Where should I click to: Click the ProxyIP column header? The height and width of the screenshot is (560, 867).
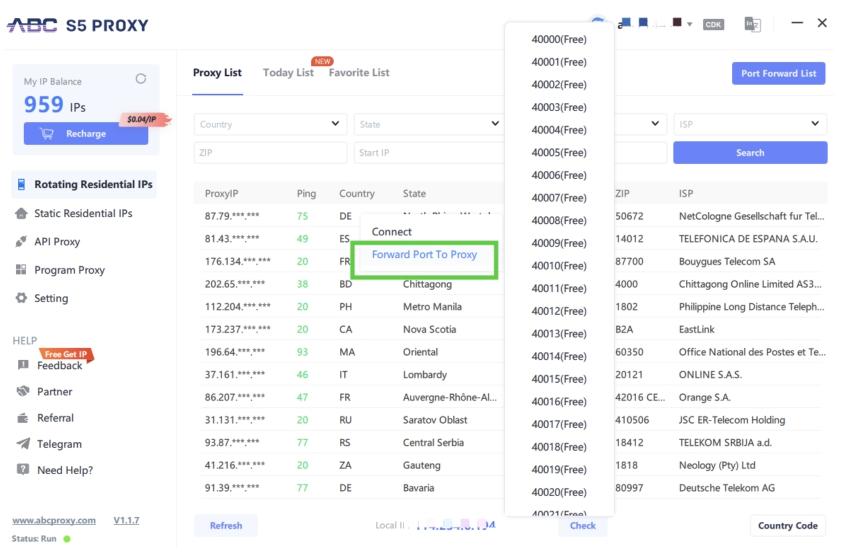[x=221, y=193]
